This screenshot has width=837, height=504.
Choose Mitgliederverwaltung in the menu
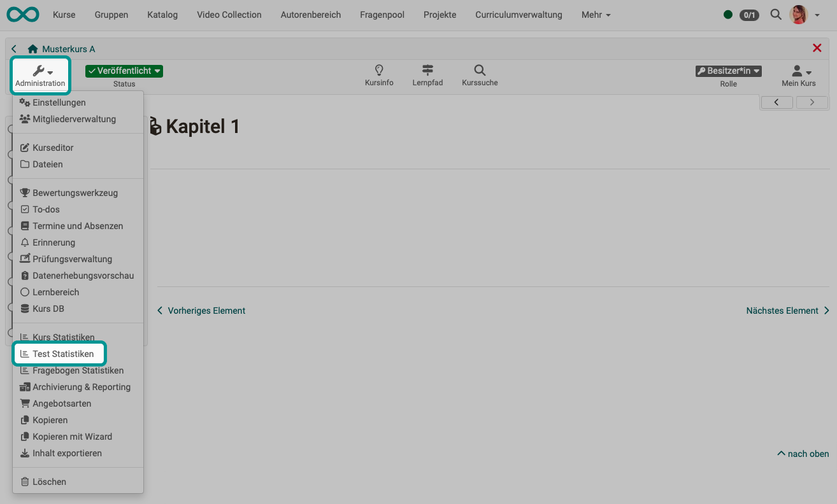(74, 119)
